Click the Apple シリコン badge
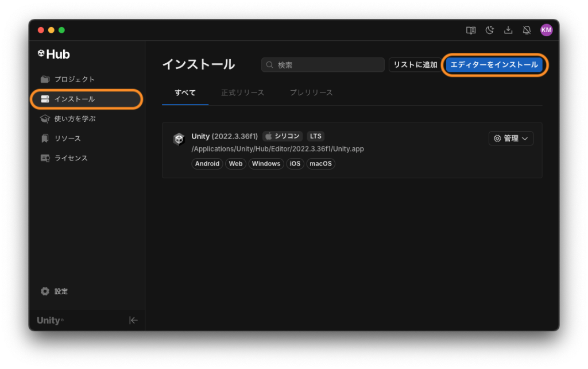 point(283,136)
